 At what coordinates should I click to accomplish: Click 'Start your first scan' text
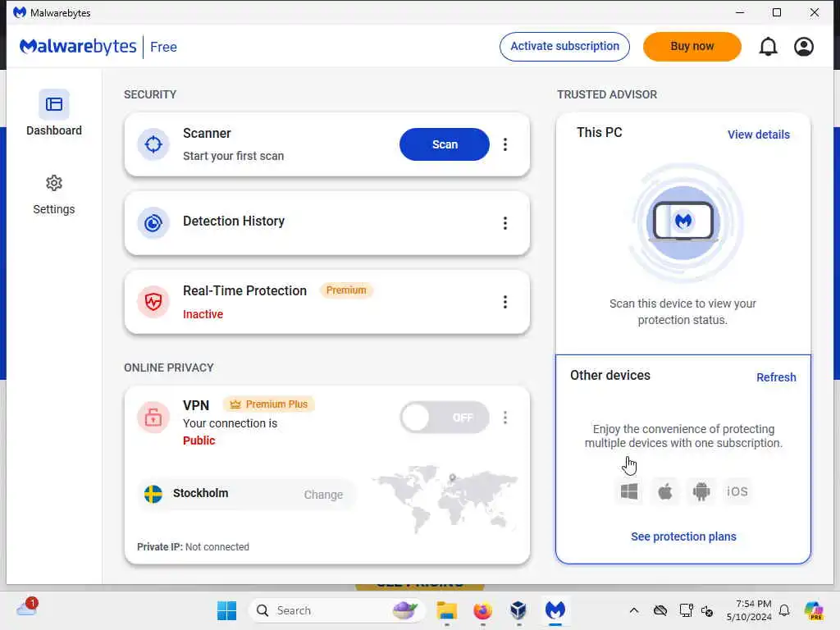(x=233, y=156)
